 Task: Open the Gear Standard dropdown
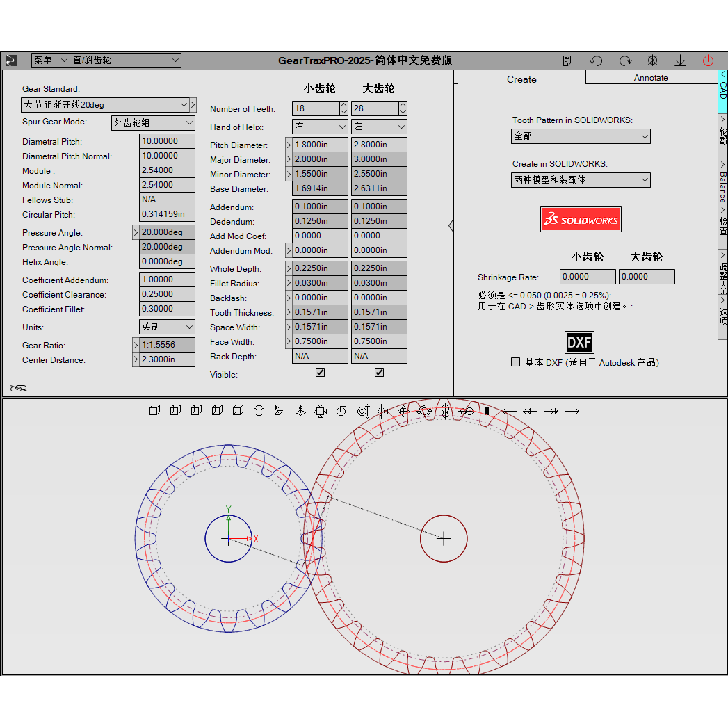(x=105, y=105)
